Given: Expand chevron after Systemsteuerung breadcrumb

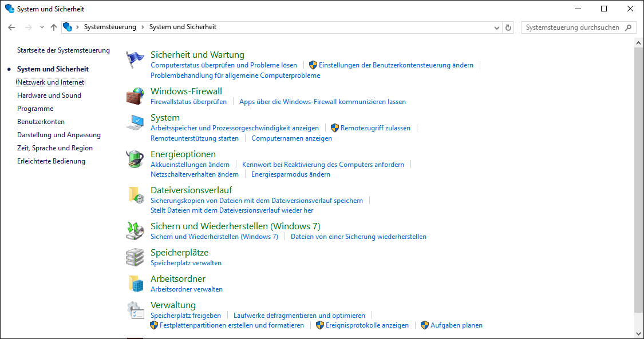Looking at the screenshot, I should coord(143,27).
